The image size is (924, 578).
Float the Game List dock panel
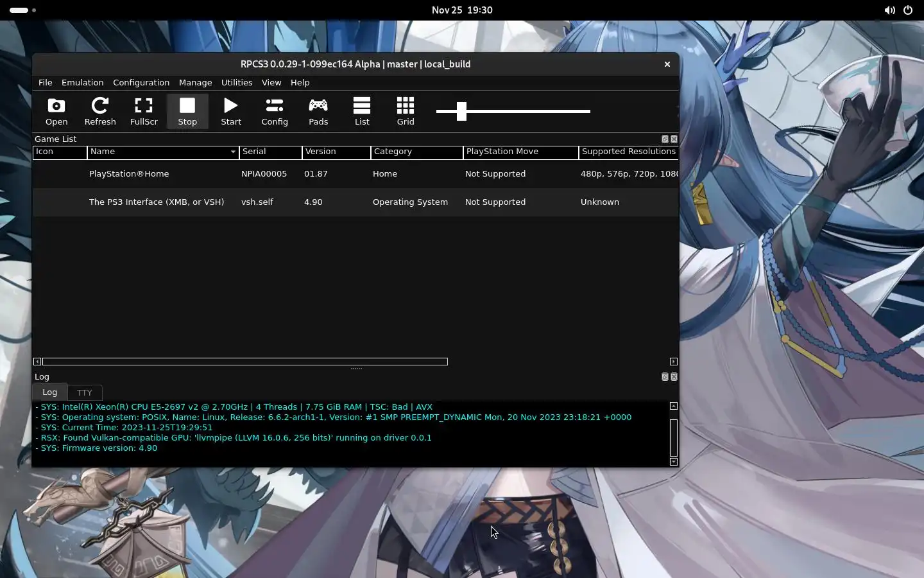(665, 139)
